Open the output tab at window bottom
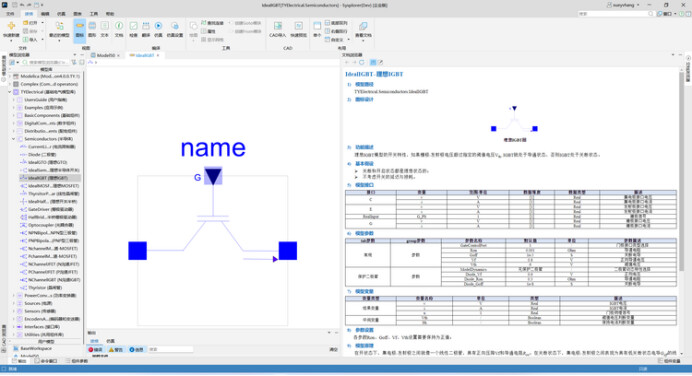The height and width of the screenshot is (376, 692). [19, 361]
